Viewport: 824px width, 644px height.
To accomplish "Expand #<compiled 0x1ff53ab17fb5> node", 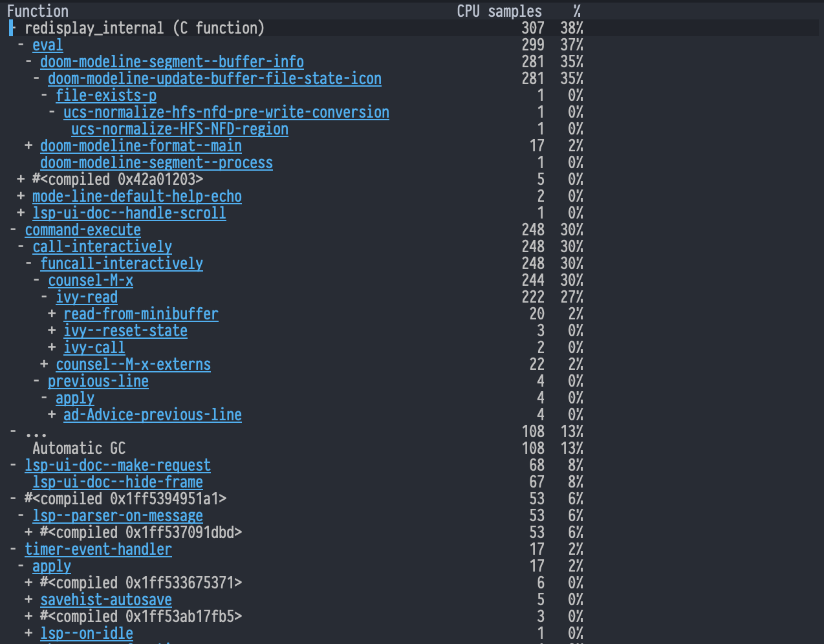I will (28, 616).
